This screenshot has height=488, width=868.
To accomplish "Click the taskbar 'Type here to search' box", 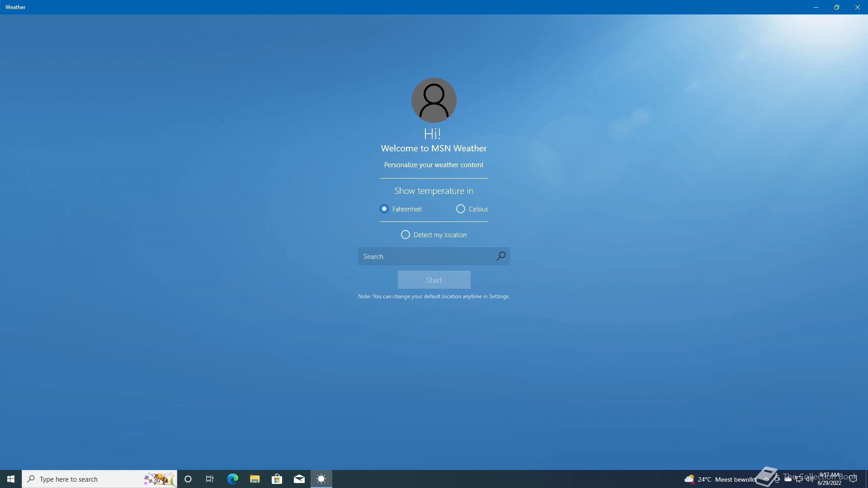I will 99,479.
